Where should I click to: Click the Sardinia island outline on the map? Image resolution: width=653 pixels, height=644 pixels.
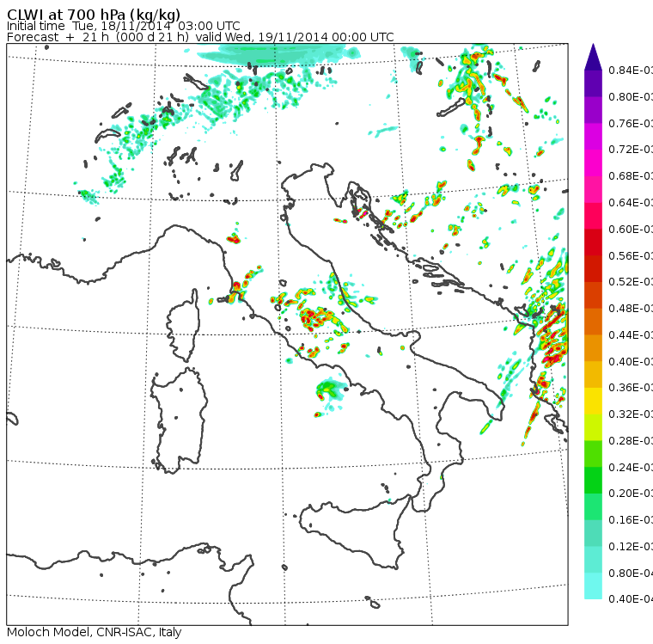point(179,420)
